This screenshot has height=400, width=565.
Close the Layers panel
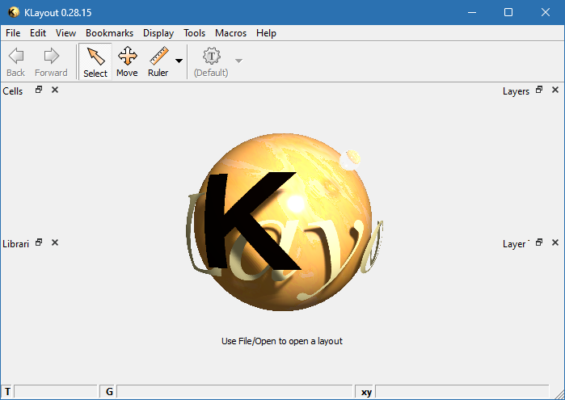[x=555, y=90]
